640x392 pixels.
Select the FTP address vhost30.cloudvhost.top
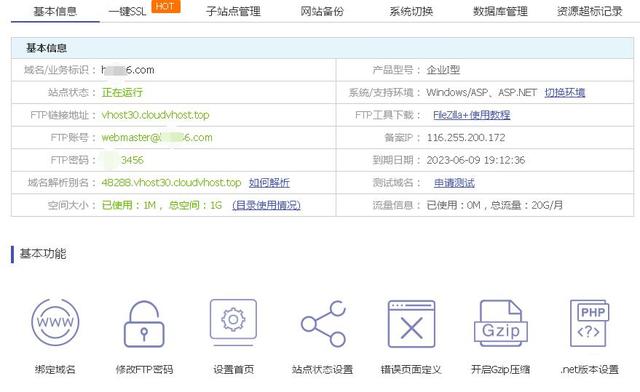(x=155, y=115)
